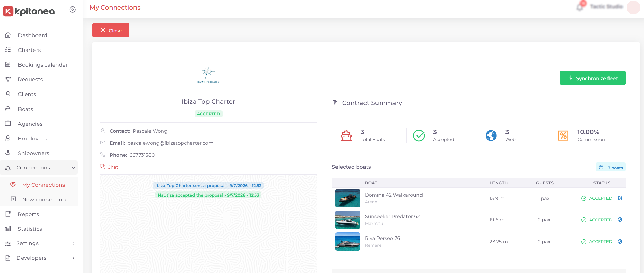Viewport: 644px width, 273px height.
Task: Toggle the sidebar pin circle icon
Action: [73, 10]
